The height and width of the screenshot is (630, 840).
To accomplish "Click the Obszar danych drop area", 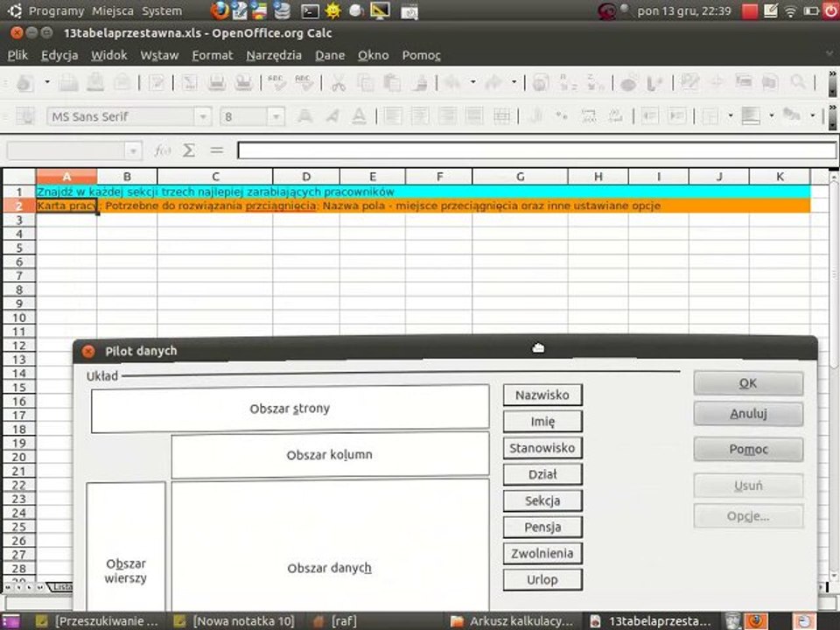I will point(330,545).
